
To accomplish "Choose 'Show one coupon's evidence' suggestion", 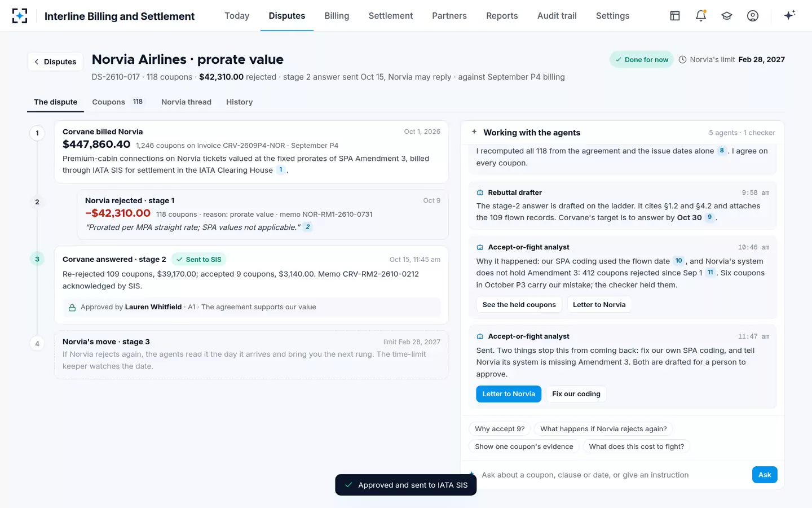I will click(x=524, y=446).
